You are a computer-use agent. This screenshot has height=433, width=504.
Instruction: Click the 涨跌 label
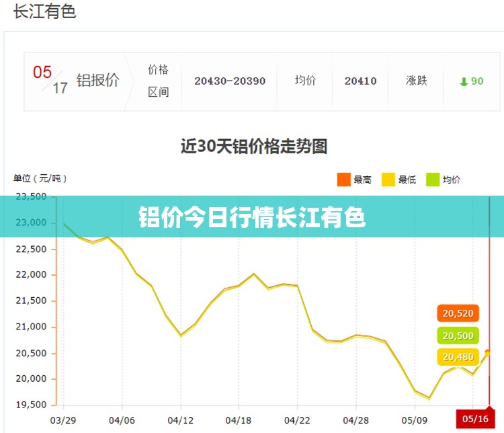(416, 81)
